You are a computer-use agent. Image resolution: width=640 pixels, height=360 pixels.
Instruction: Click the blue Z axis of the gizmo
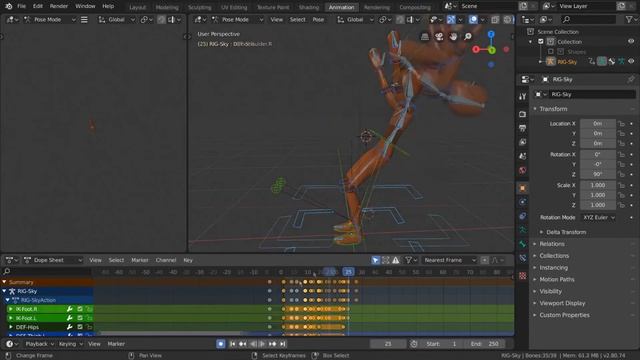coord(491,34)
